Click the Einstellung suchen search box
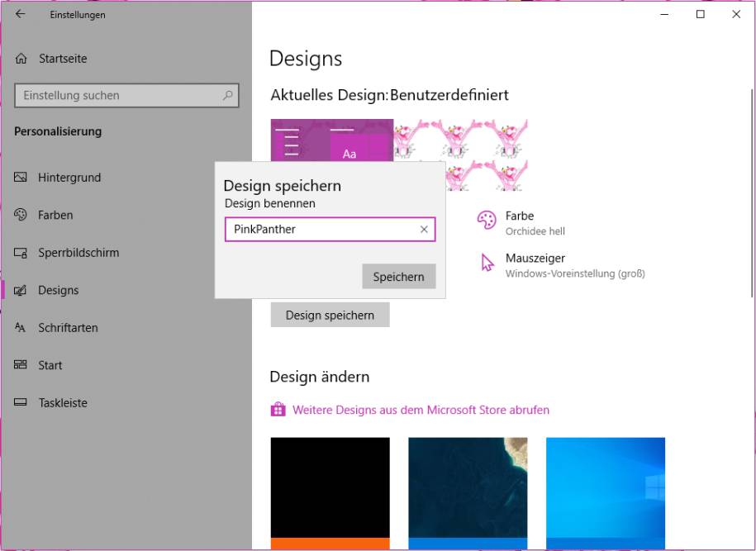Viewport: 756px width, 551px height. tap(126, 96)
